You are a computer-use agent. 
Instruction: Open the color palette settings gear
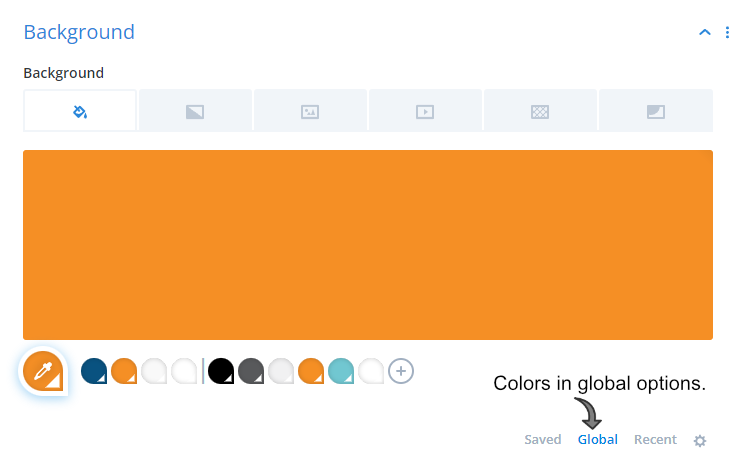[x=700, y=441]
